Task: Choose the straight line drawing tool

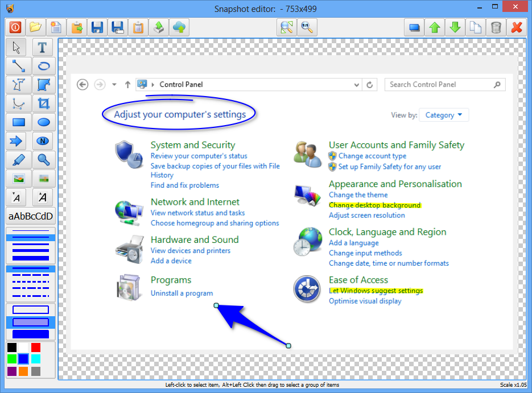Action: coord(19,66)
